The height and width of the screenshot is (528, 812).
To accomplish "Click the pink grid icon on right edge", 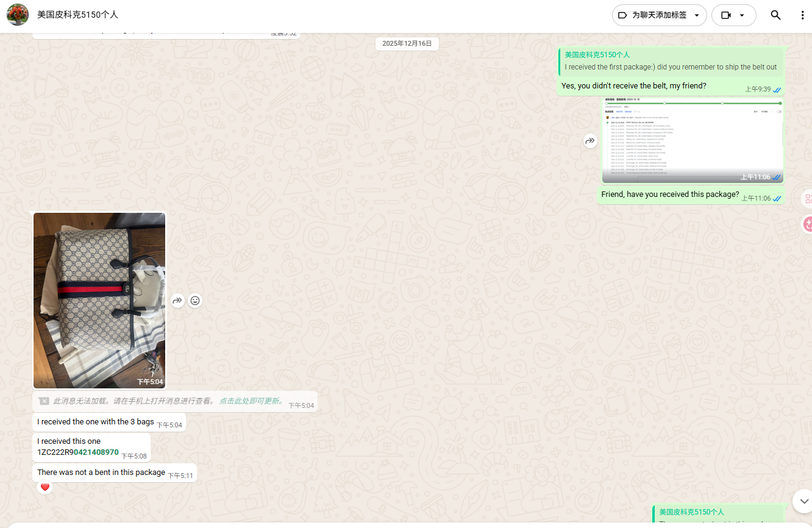I will click(807, 199).
